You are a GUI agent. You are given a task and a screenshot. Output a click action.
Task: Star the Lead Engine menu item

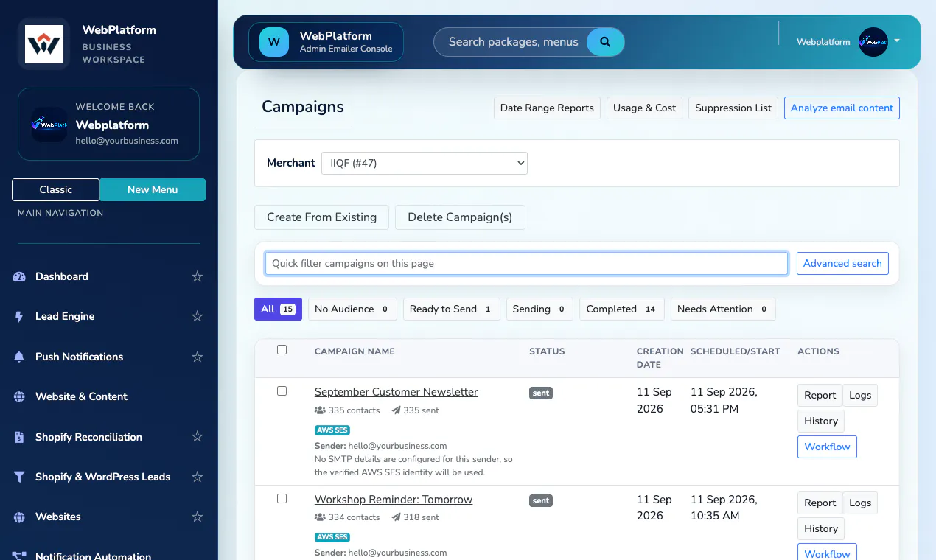[x=197, y=316]
